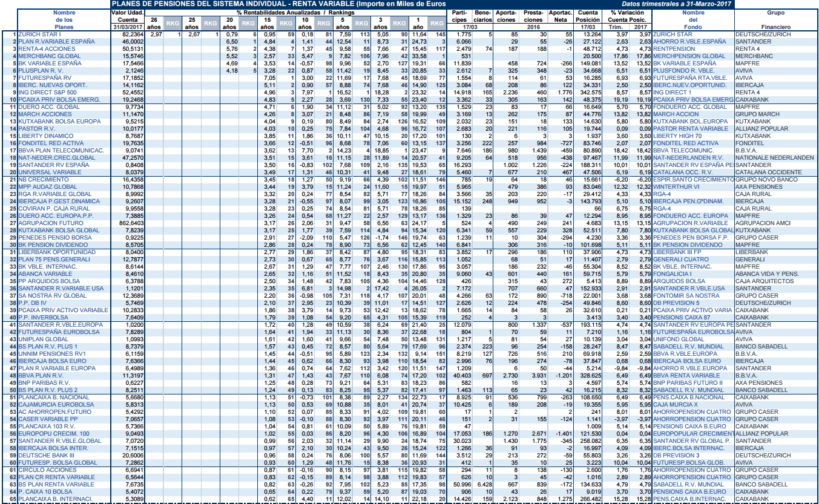Click fund name 'FONGALICIA I'

pyautogui.click(x=673, y=274)
